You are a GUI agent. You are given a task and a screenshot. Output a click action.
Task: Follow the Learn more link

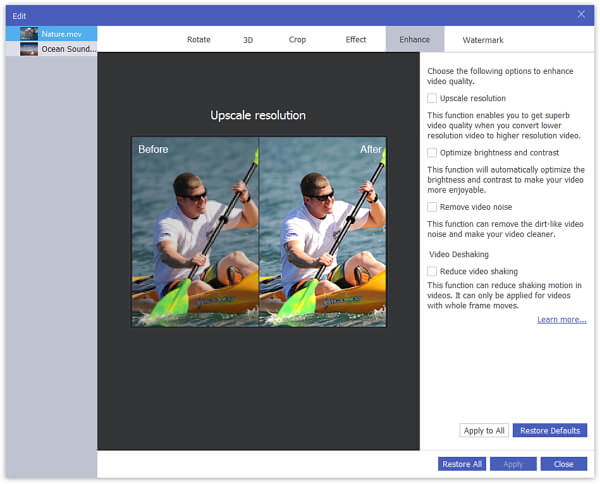coord(561,320)
